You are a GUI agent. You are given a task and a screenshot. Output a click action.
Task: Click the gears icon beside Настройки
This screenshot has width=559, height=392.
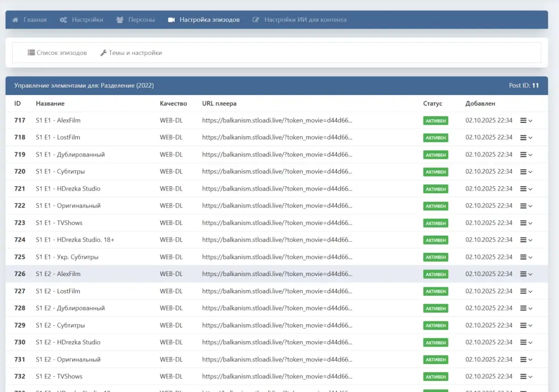(x=63, y=20)
